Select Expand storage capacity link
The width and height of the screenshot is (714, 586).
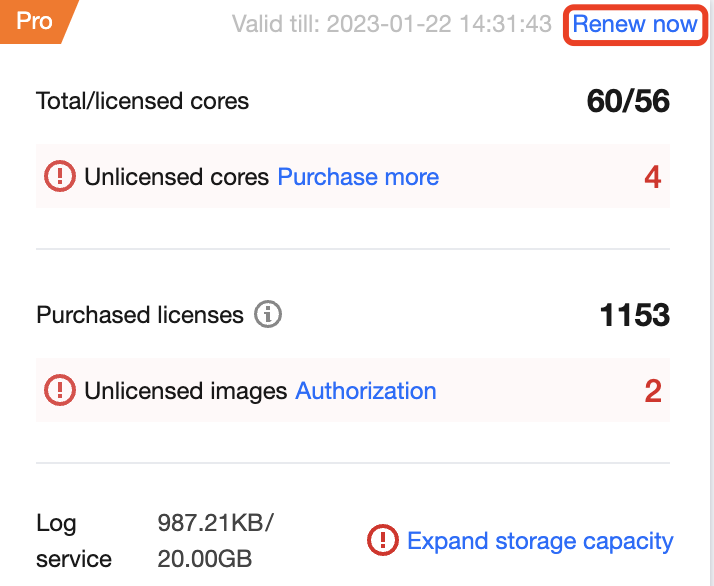point(540,541)
